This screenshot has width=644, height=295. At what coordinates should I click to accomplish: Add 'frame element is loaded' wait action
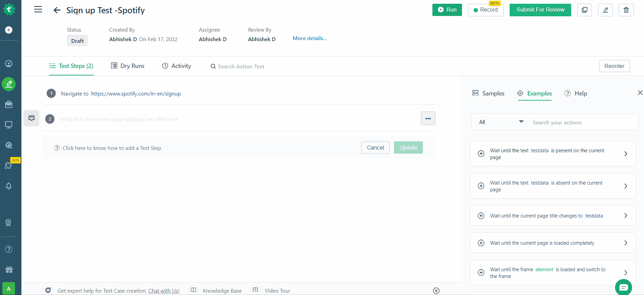[x=481, y=273]
